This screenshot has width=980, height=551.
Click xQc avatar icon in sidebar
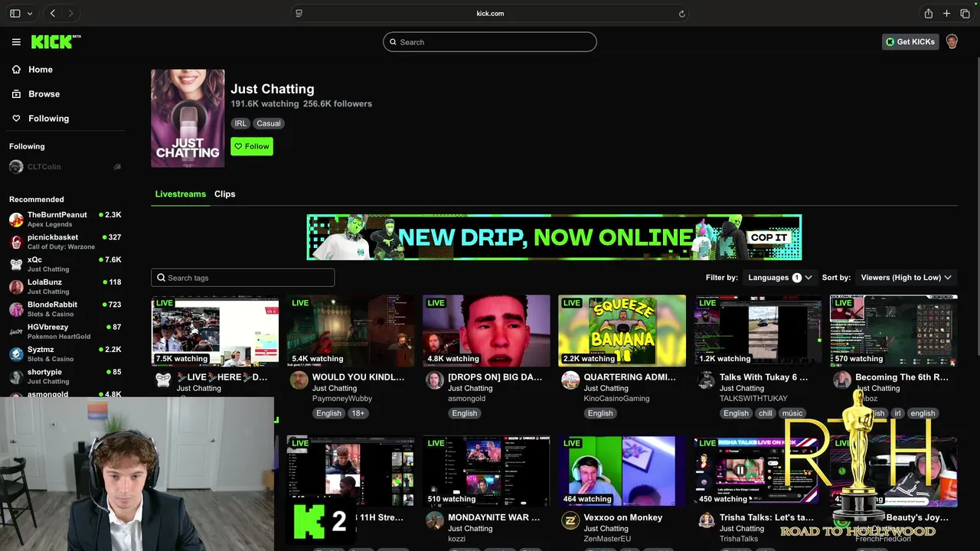click(16, 264)
